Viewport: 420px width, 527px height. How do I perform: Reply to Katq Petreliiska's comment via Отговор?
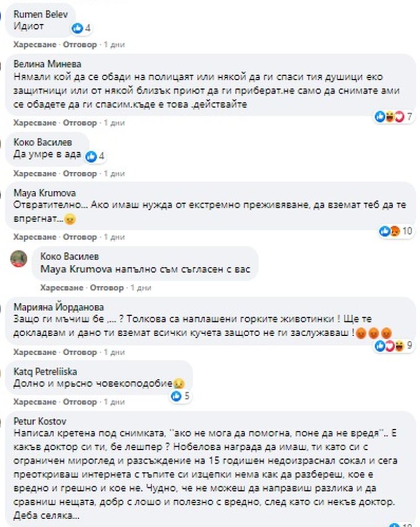coord(80,402)
